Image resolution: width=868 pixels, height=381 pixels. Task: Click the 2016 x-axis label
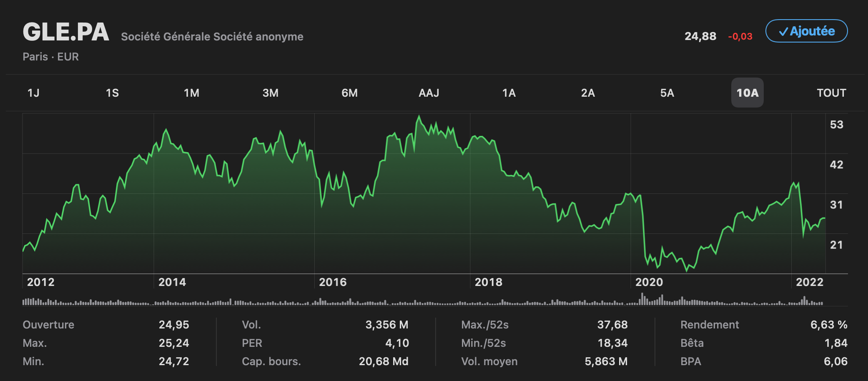333,282
